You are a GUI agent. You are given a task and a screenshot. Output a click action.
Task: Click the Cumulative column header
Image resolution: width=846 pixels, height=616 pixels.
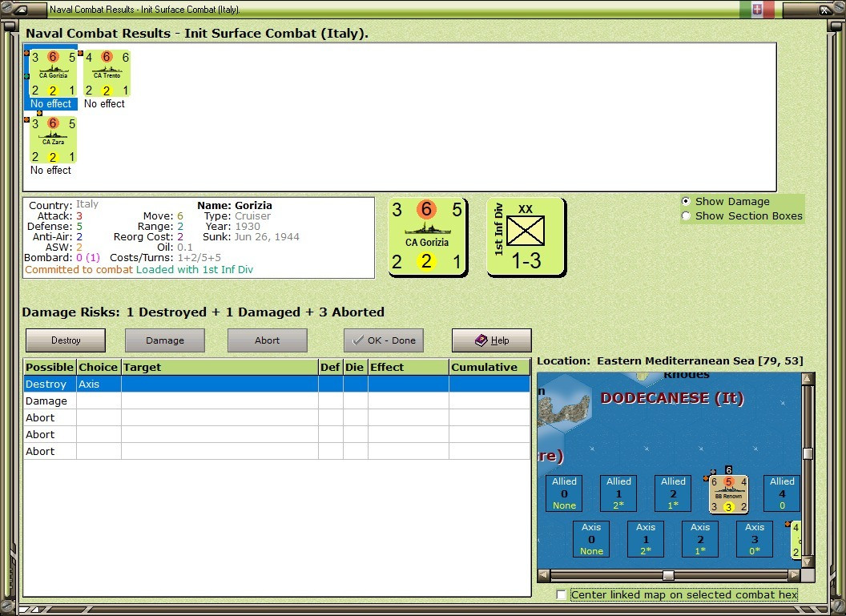[489, 368]
